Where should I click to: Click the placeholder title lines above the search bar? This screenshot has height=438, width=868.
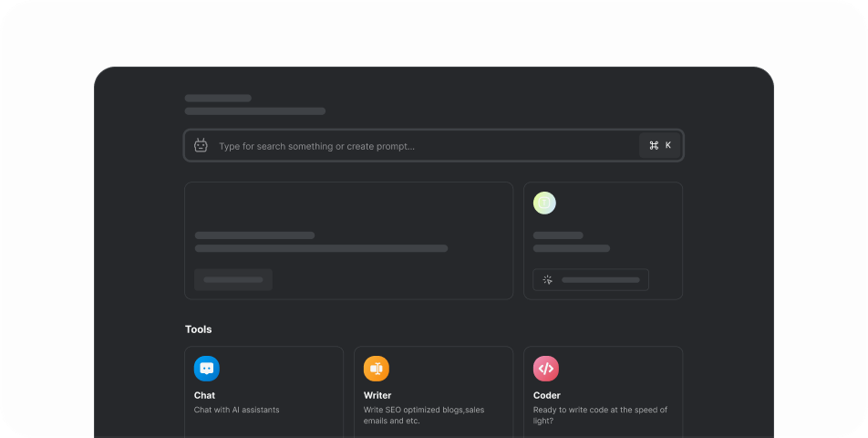[x=254, y=105]
